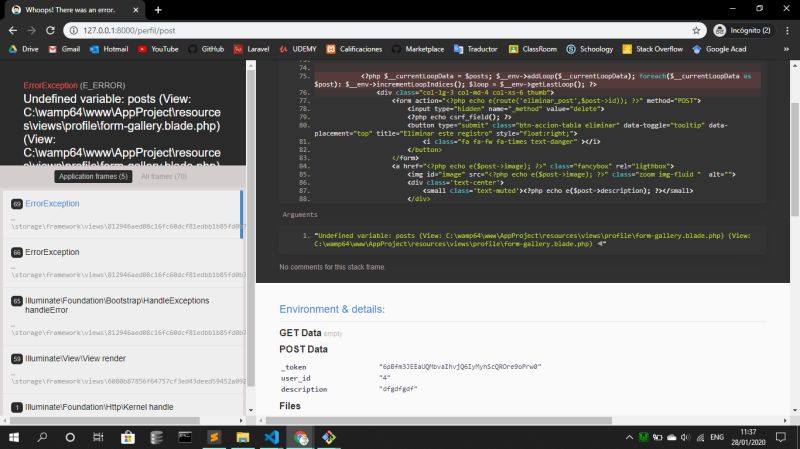The width and height of the screenshot is (800, 449).
Task: Open the YouTube bookmark
Action: tap(158, 49)
